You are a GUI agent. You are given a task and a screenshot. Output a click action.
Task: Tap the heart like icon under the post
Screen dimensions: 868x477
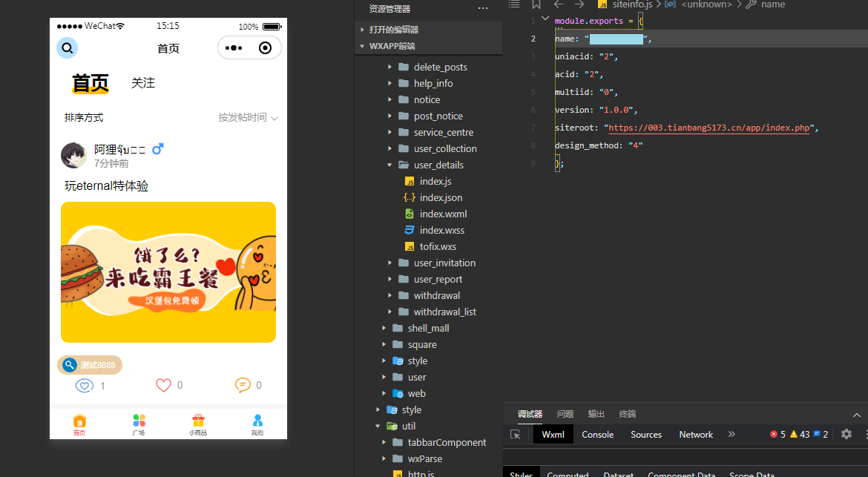click(163, 385)
